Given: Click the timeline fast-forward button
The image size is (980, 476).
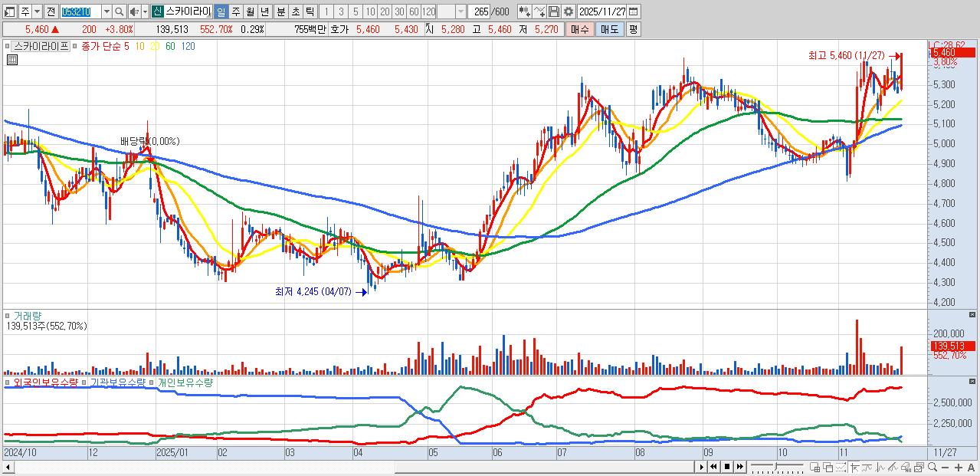Looking at the screenshot, I should pyautogui.click(x=739, y=467).
